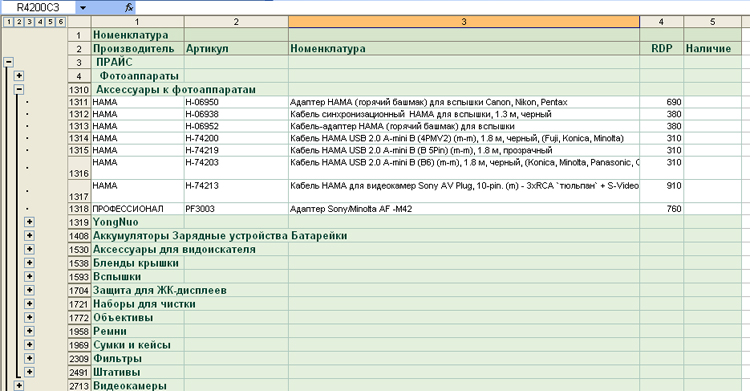
Task: Click Кабель HAMA USB 2.0 прозрачный cell
Action: point(464,150)
